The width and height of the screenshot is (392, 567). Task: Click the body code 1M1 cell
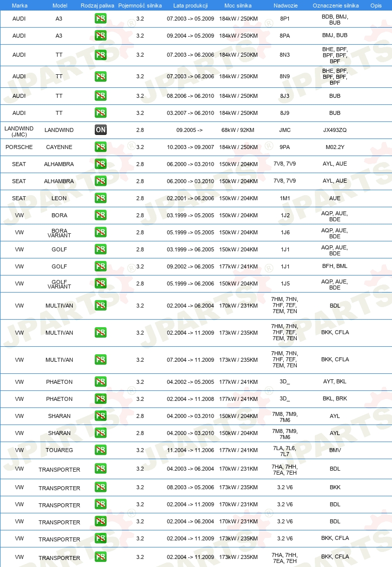coord(285,198)
